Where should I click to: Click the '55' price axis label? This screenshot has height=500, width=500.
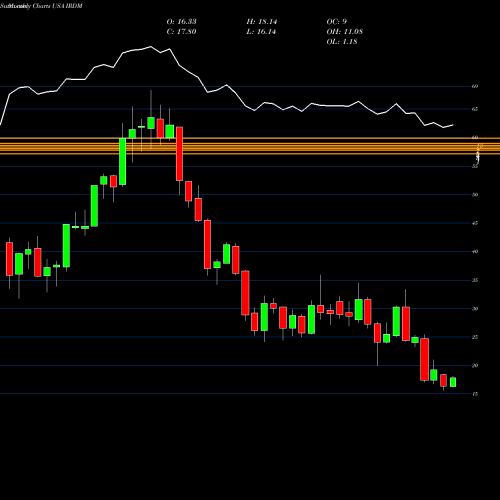pyautogui.click(x=475, y=166)
